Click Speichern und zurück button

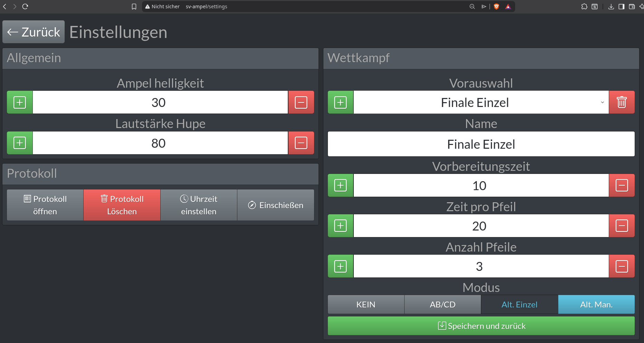pos(481,326)
